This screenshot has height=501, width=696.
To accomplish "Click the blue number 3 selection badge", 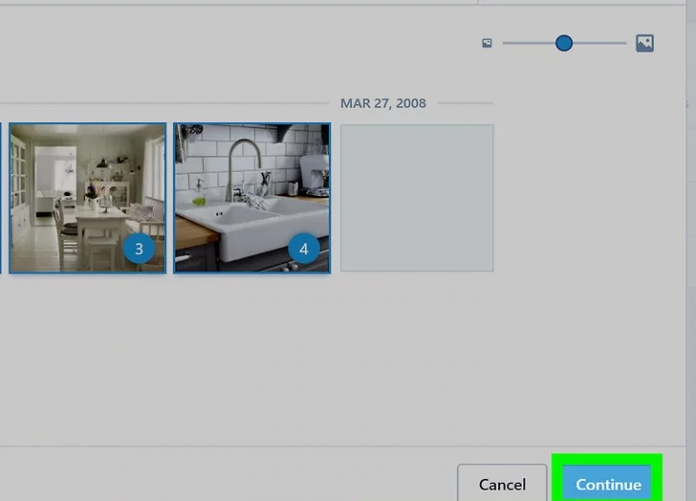I will point(140,248).
